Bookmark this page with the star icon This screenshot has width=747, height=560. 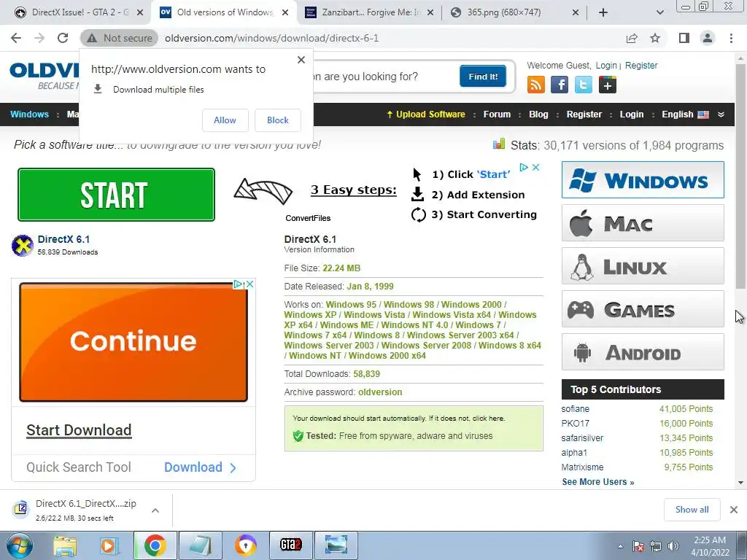655,38
